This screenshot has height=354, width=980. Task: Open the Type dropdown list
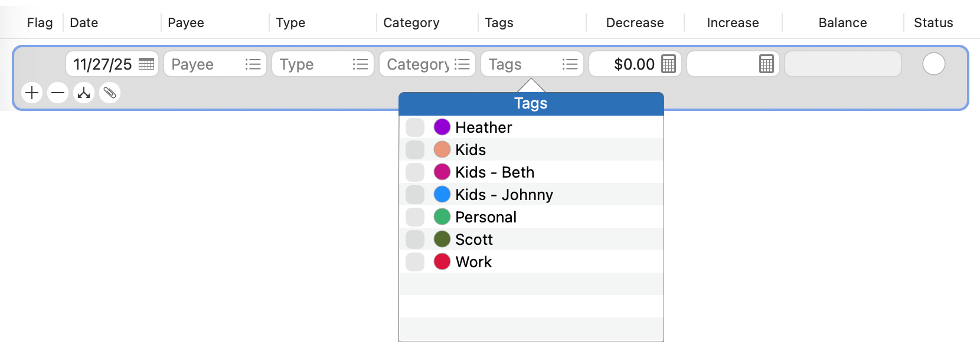tap(360, 64)
